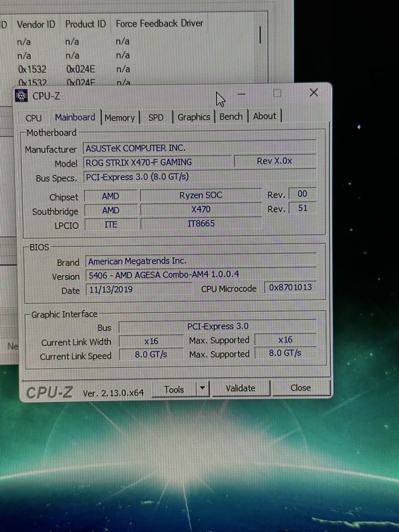This screenshot has width=399, height=532.
Task: Click the max supported speed 8.0 GT/s value
Action: (285, 353)
